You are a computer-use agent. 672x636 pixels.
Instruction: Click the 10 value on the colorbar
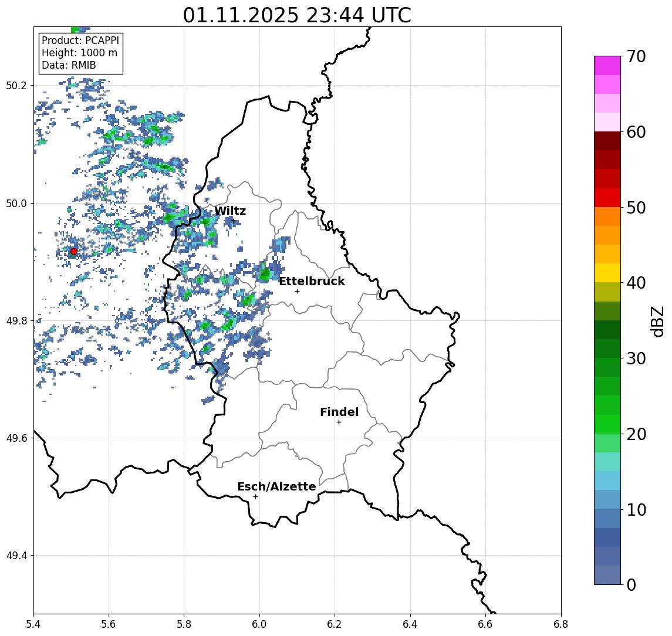pyautogui.click(x=636, y=510)
